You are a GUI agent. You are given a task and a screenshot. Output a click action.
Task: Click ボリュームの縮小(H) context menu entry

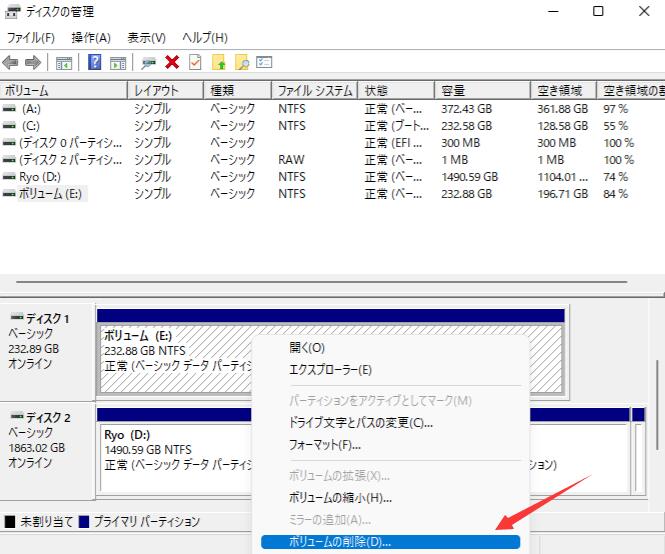pos(340,497)
